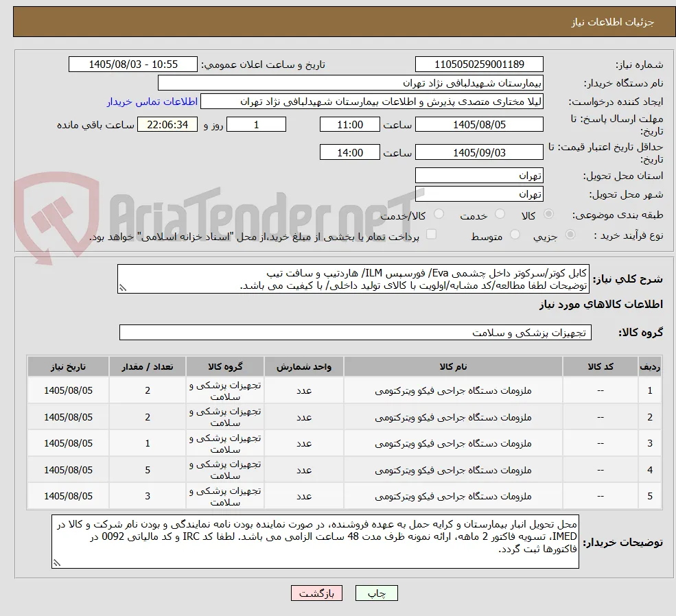Click the response deadline time 11:00 field

349,124
